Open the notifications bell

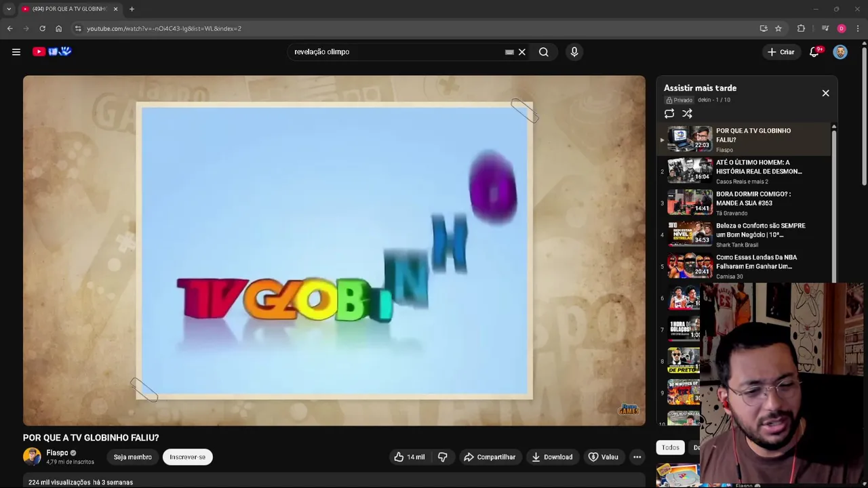point(814,52)
